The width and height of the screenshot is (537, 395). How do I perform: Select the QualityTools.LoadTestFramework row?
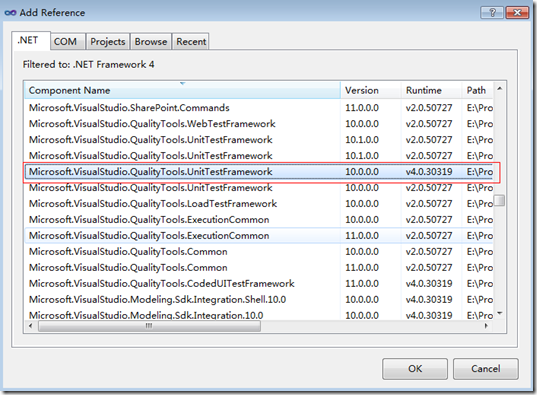[259, 203]
